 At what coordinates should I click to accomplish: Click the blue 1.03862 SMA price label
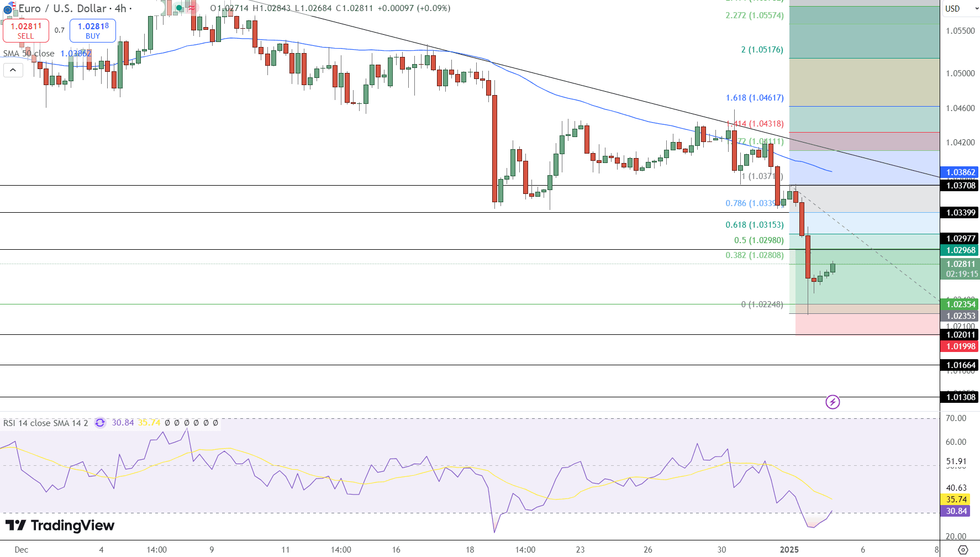(960, 172)
